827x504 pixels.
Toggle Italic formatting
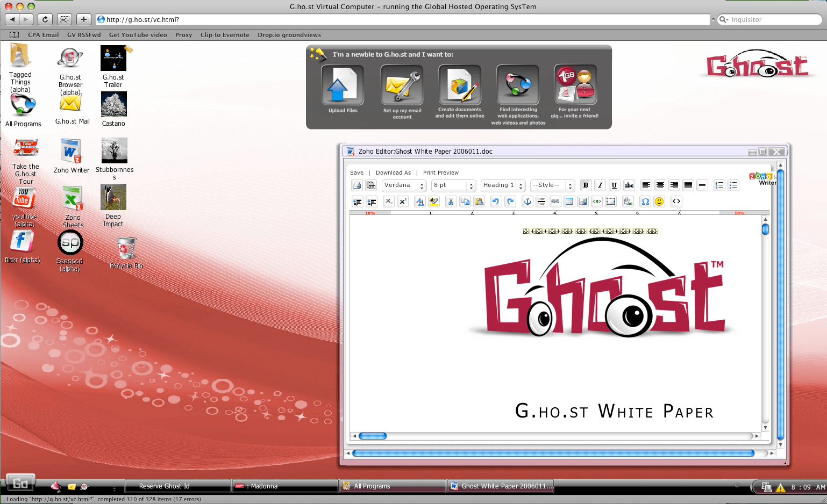[600, 185]
